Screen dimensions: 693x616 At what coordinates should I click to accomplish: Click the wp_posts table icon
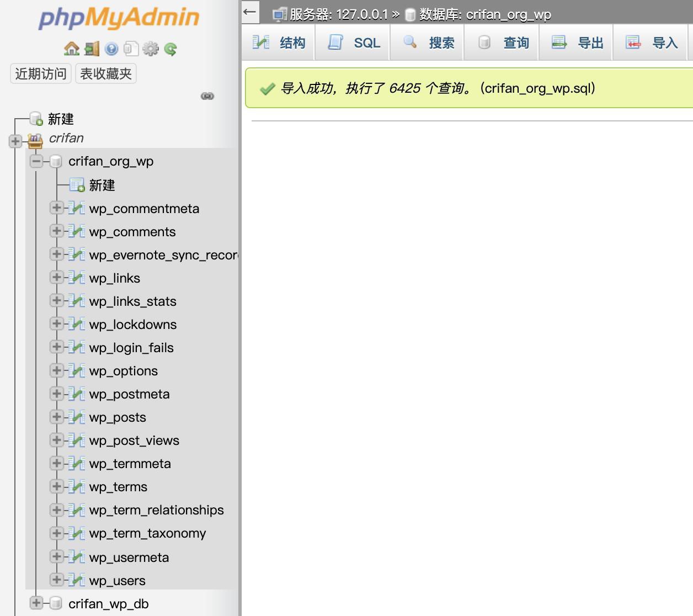pos(77,417)
